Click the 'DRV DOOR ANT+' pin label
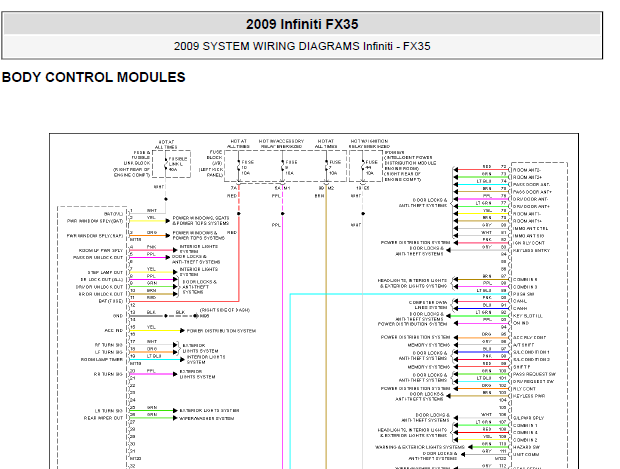The height and width of the screenshot is (469, 620). coord(531,206)
